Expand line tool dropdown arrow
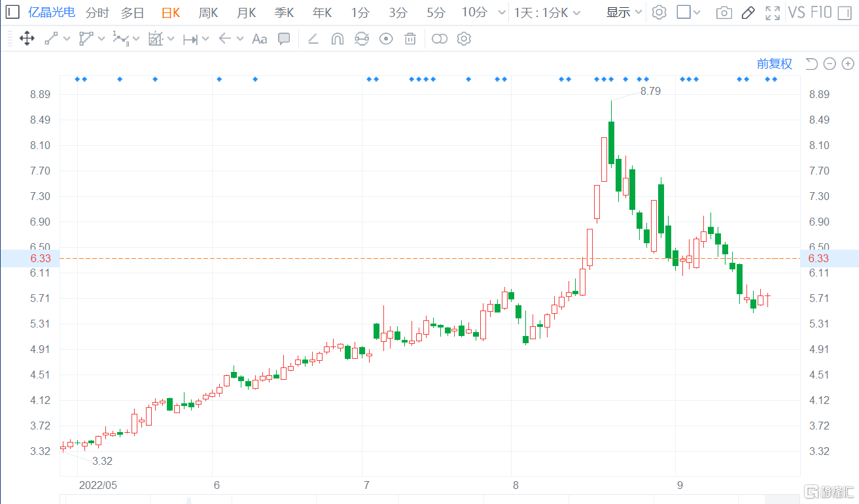 point(67,39)
